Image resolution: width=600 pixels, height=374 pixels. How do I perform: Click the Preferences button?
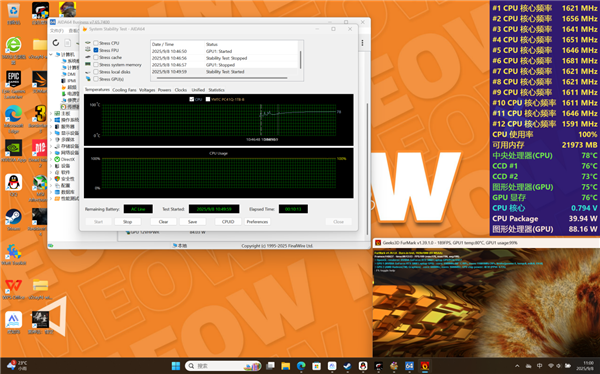[257, 222]
